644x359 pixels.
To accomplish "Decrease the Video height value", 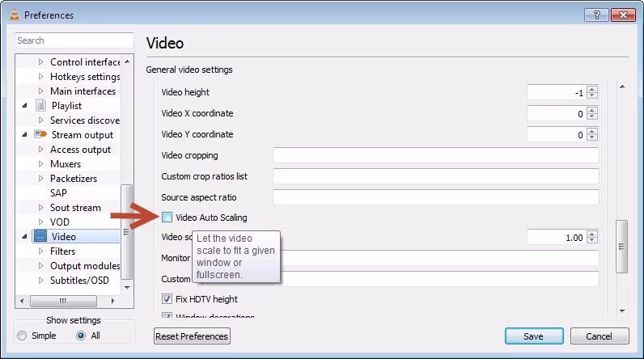I will click(x=592, y=95).
